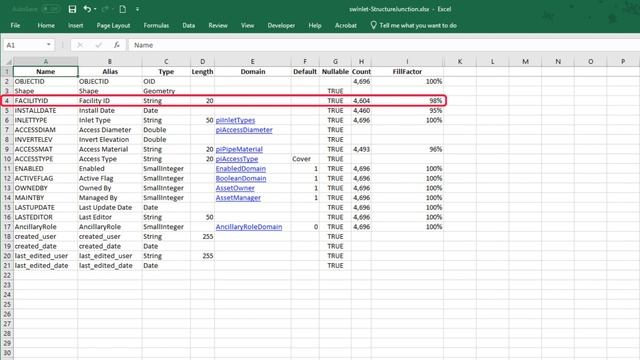The image size is (640, 360).
Task: Follow the piInletTypes domain link
Action: [x=236, y=120]
